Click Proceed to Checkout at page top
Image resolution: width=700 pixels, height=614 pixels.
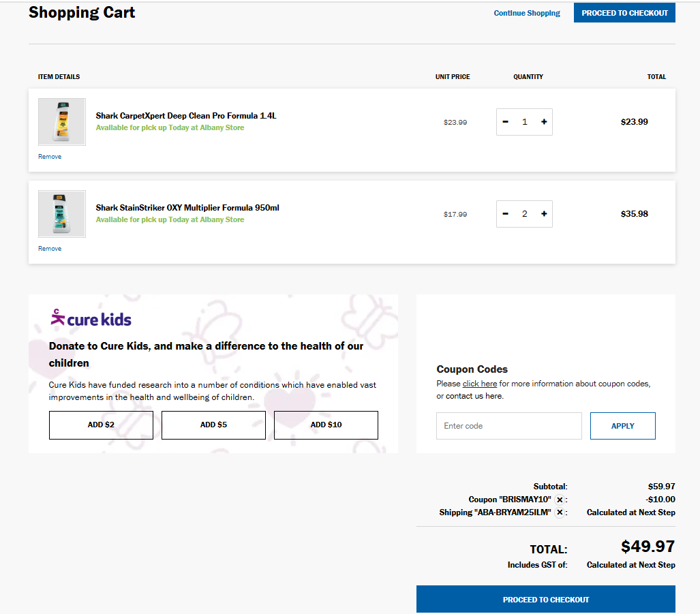pos(624,13)
